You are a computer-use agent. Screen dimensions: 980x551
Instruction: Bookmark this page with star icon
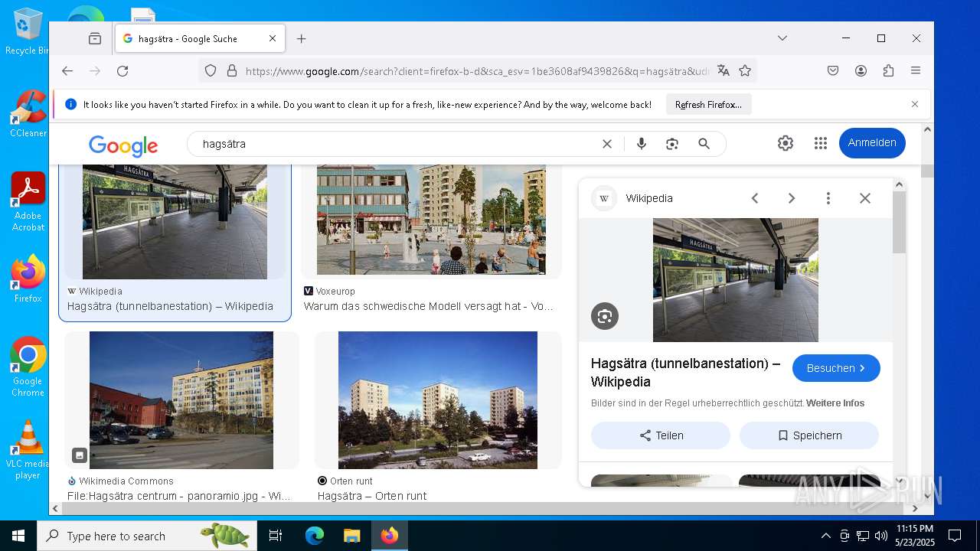pos(745,71)
